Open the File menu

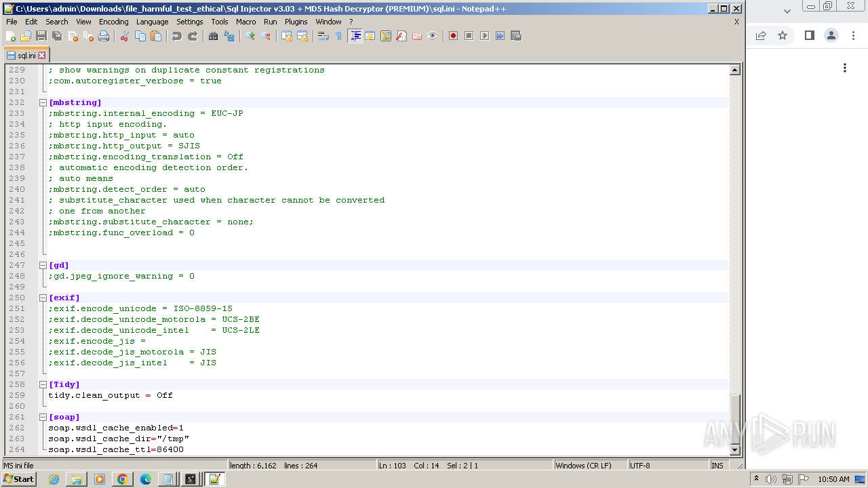click(12, 22)
